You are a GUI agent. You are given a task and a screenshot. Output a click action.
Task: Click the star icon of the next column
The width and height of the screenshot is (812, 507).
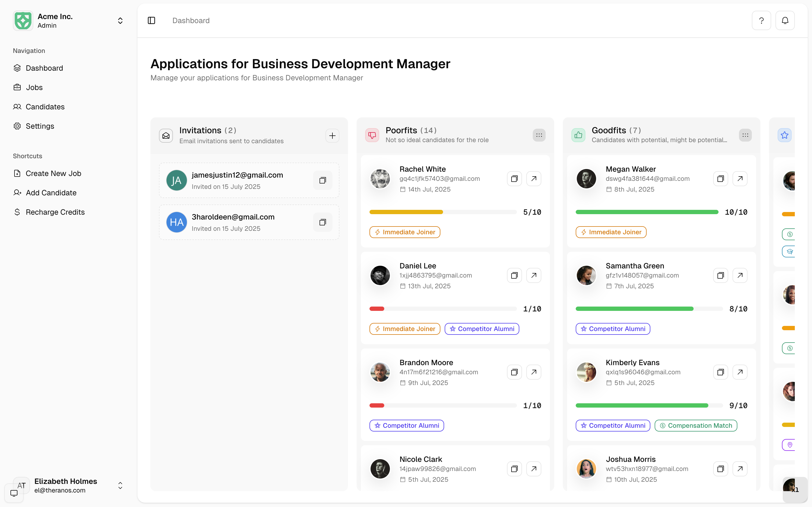point(784,135)
